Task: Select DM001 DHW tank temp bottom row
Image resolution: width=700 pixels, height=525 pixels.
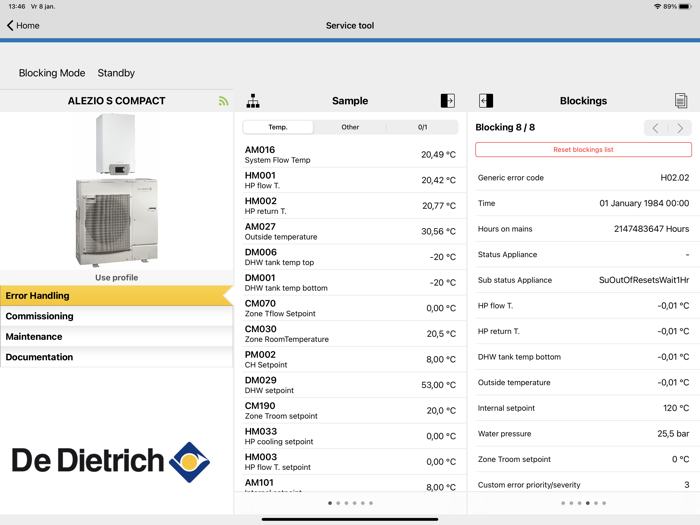Action: coord(350,283)
